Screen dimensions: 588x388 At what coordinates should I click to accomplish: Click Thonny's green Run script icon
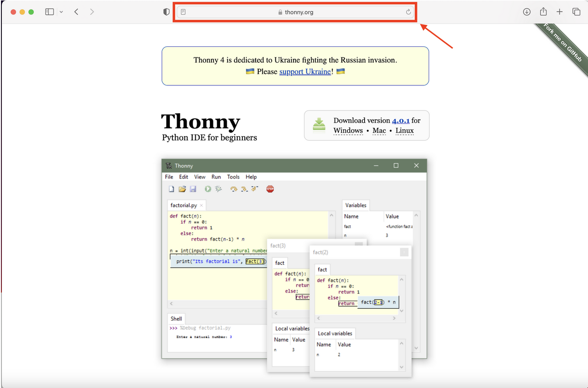pyautogui.click(x=208, y=189)
